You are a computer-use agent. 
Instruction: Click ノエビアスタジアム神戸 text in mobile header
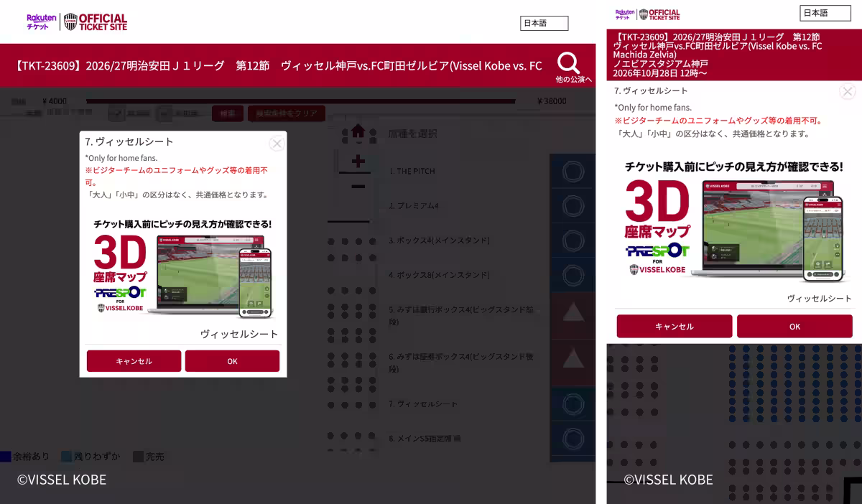(x=660, y=64)
